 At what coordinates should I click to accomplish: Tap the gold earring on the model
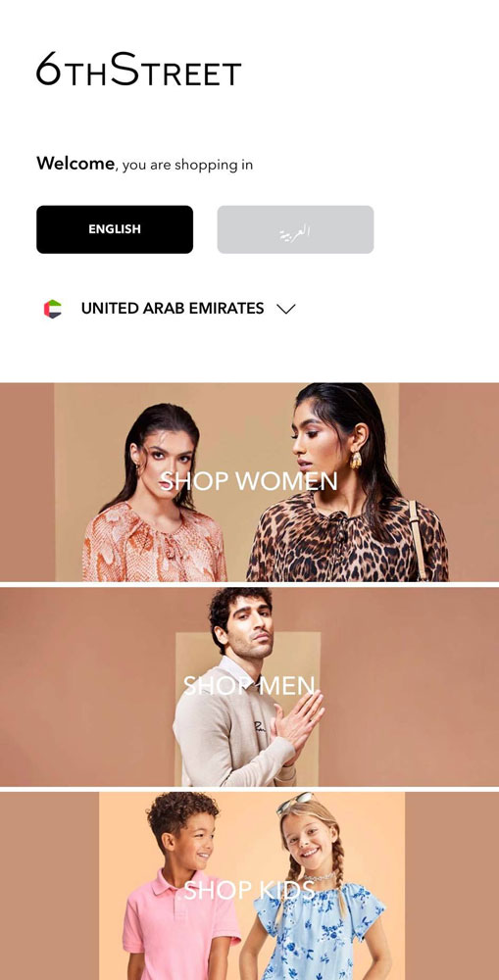point(356,460)
